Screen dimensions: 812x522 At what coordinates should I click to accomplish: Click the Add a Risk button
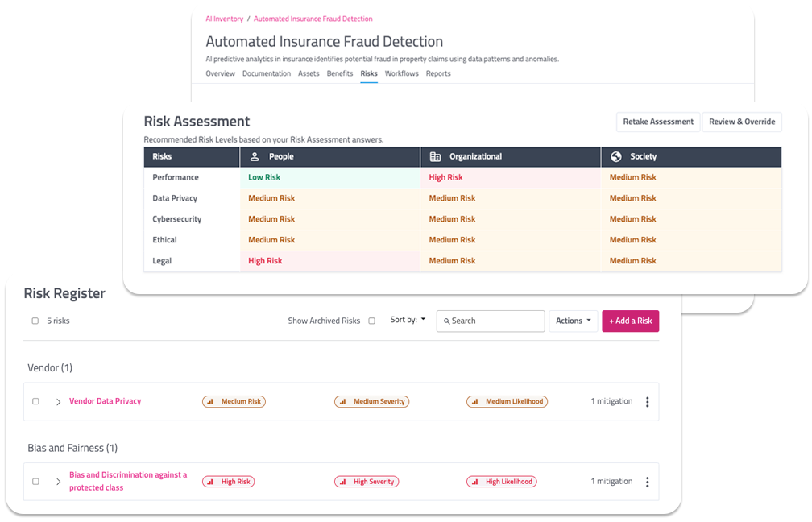point(630,321)
